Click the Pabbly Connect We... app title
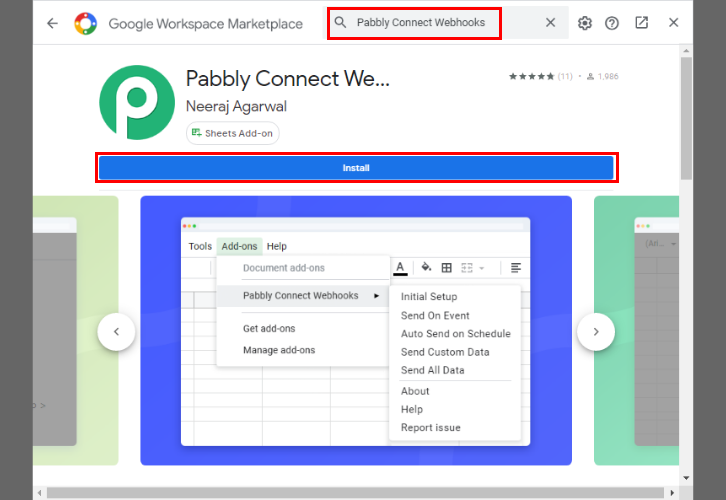Image resolution: width=726 pixels, height=500 pixels. pos(288,79)
